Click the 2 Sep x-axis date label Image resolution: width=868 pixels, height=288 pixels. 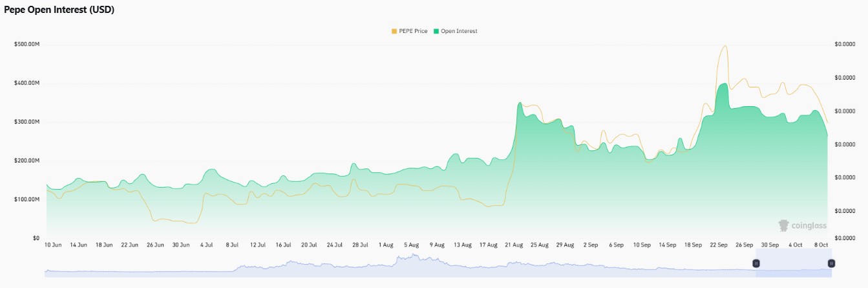pos(591,245)
